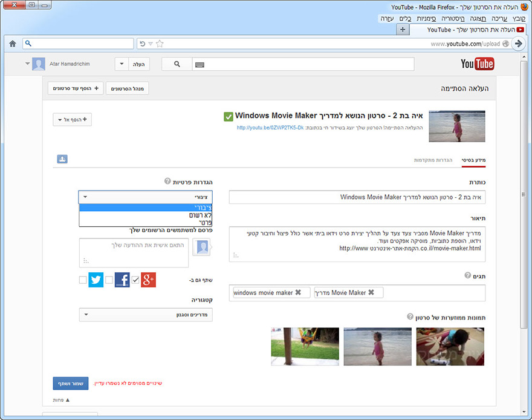Click the Facebook share icon
Screen dimensions: 532x420
[x=122, y=280]
